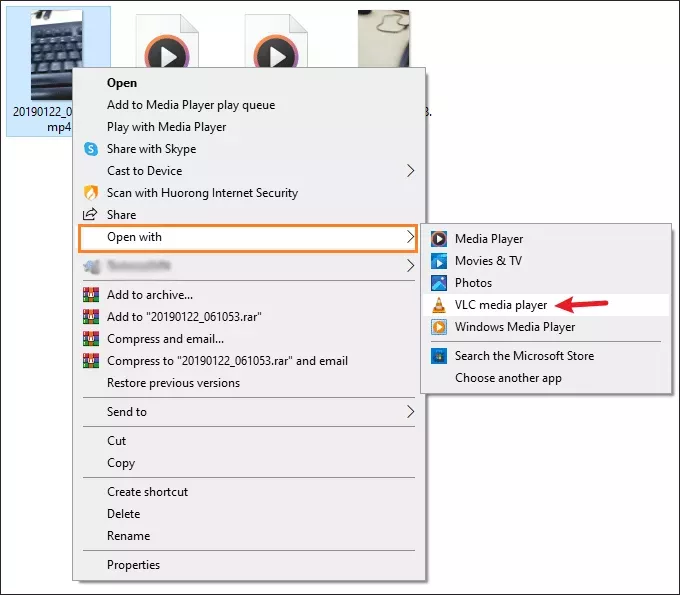
Task: Open the Send to entry
Action: (248, 412)
